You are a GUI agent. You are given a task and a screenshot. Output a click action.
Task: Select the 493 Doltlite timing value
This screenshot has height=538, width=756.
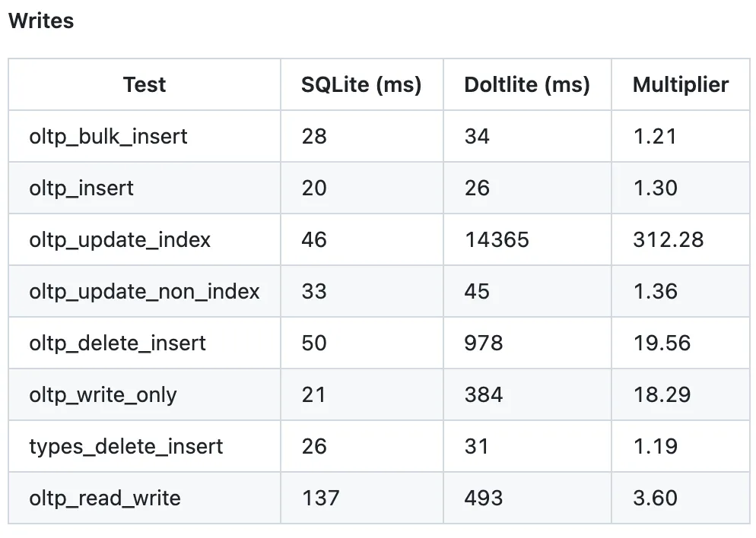coord(483,498)
